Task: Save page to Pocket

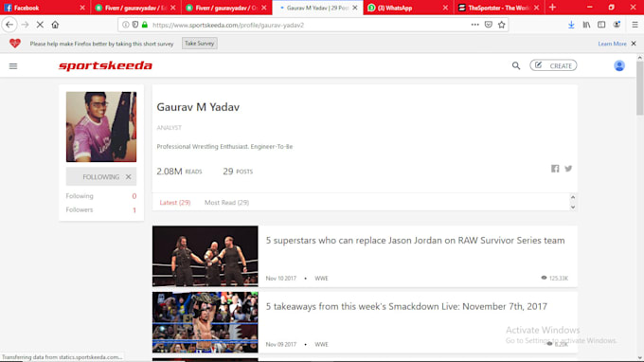Action: point(489,25)
